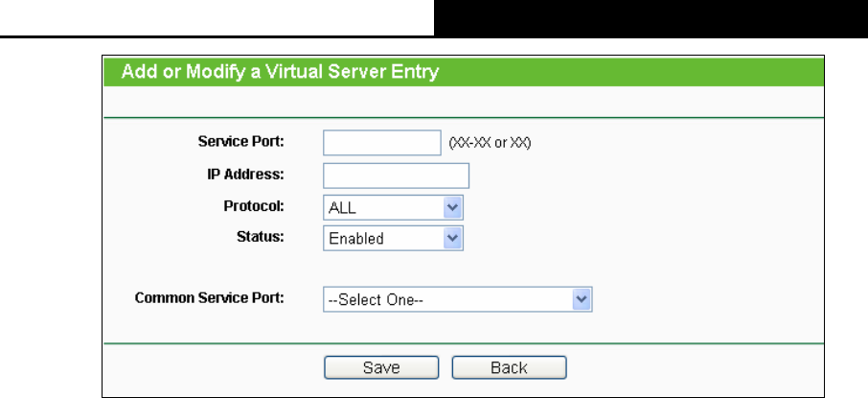
Task: Click the "Protocol:" label
Action: (254, 206)
